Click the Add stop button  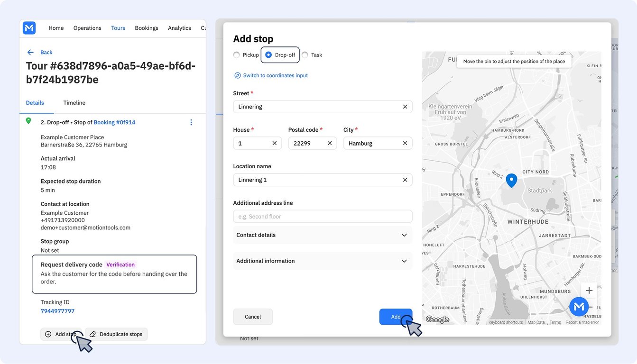[x=61, y=334]
